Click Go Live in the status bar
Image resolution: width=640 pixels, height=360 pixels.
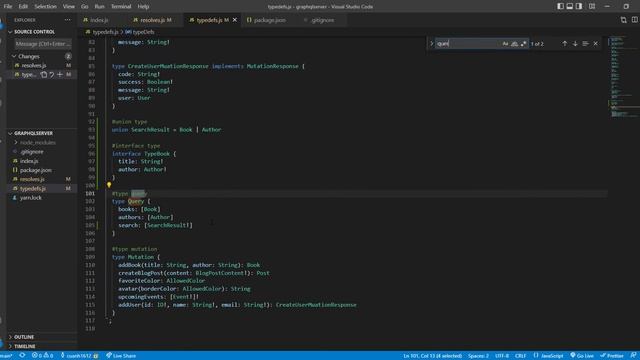(582, 356)
